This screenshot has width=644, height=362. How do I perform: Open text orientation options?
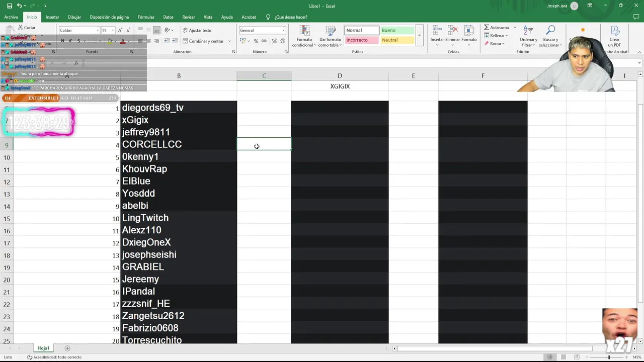click(169, 30)
